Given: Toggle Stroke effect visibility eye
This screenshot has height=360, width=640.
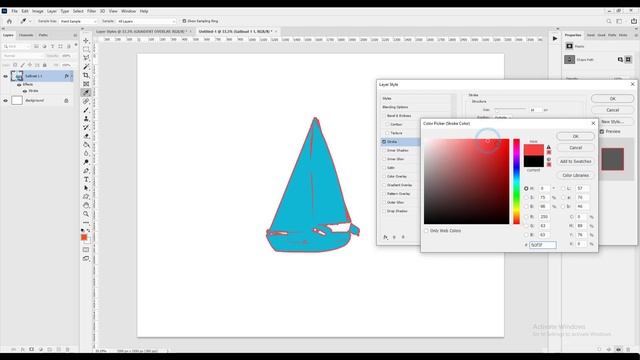Looking at the screenshot, I should [25, 91].
